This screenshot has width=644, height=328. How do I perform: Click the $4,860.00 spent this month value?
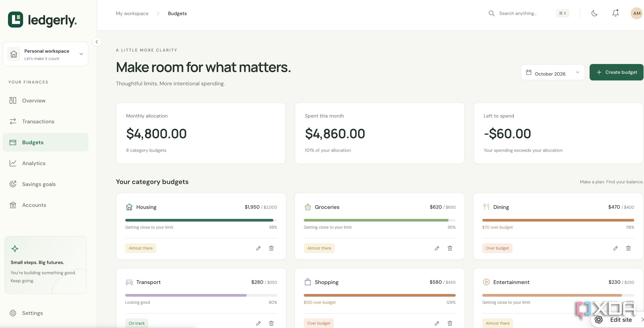point(335,134)
